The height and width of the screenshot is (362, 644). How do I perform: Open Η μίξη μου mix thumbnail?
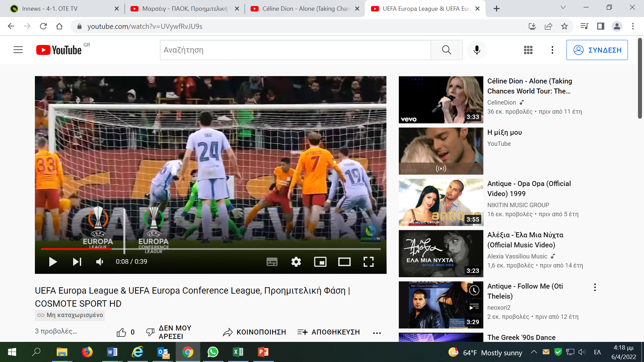point(441,151)
